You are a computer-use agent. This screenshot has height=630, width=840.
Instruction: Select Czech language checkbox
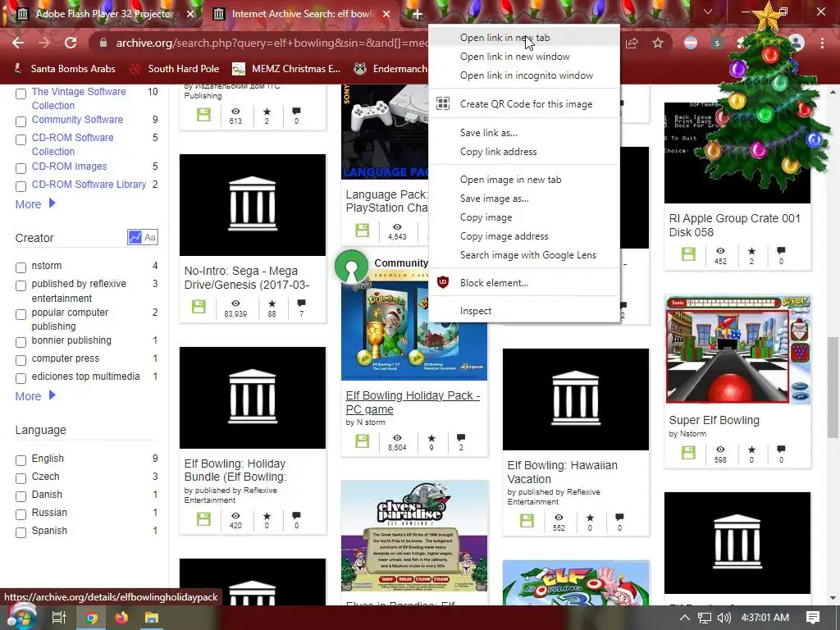point(21,478)
